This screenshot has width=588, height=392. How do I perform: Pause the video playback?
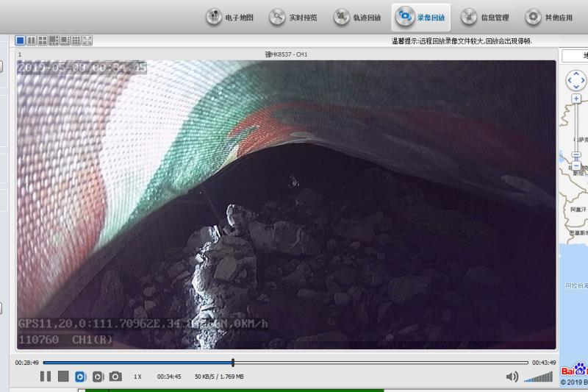(x=46, y=377)
